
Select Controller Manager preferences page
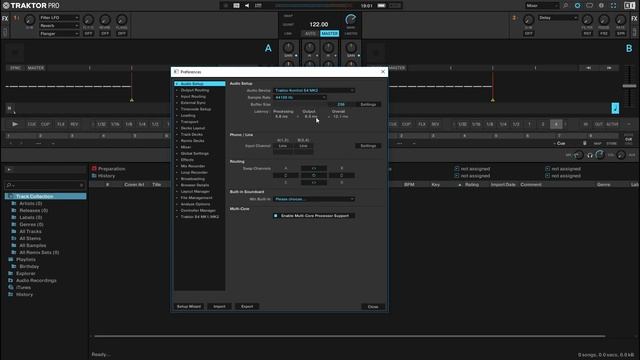pyautogui.click(x=198, y=210)
